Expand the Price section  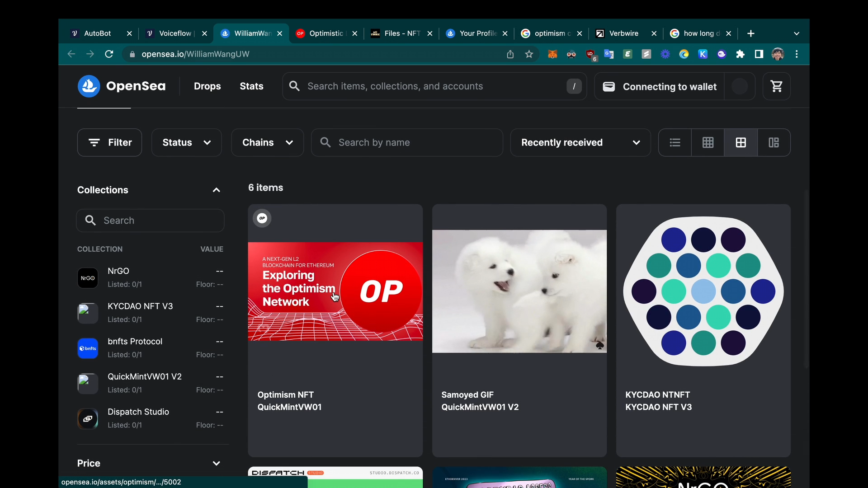(217, 464)
